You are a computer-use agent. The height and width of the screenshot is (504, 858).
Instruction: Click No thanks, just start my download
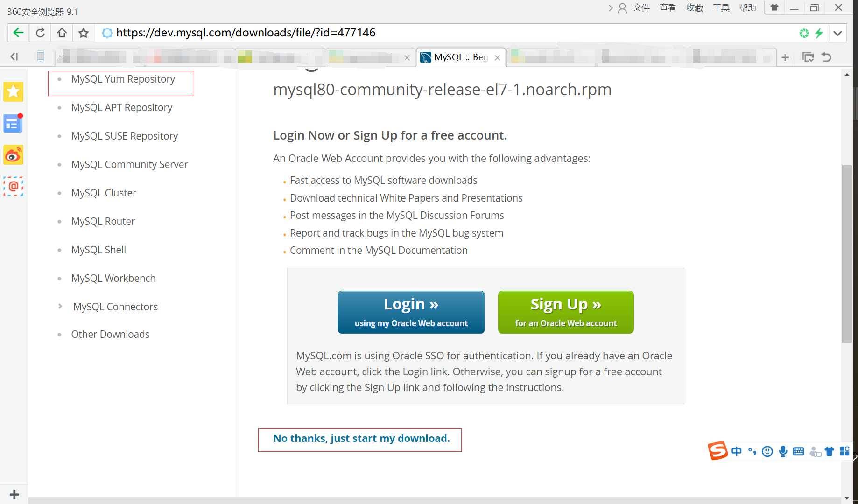(361, 439)
